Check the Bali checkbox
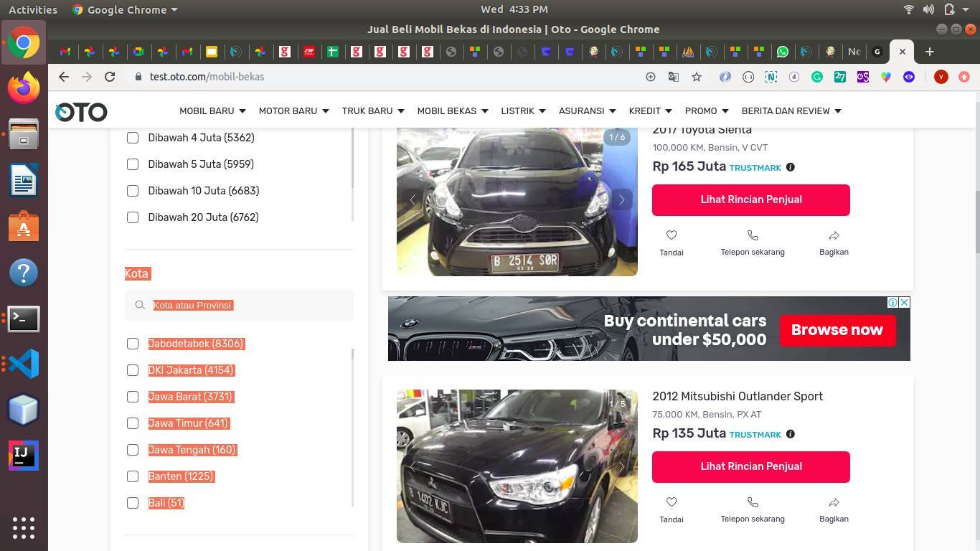 (133, 503)
